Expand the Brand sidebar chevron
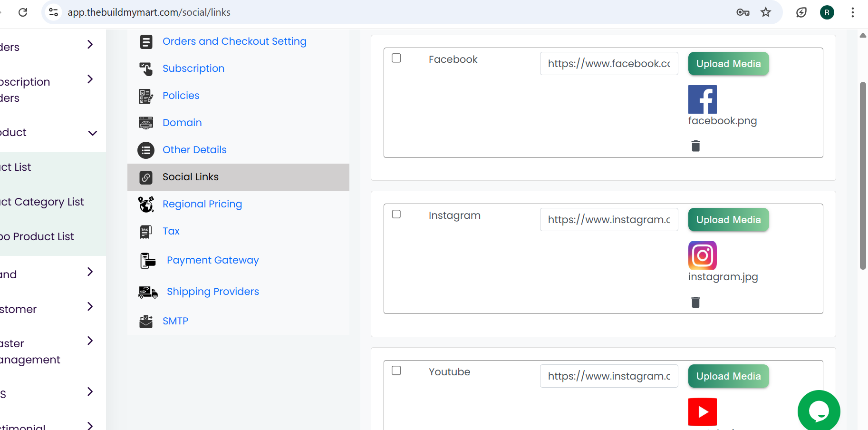 point(90,272)
